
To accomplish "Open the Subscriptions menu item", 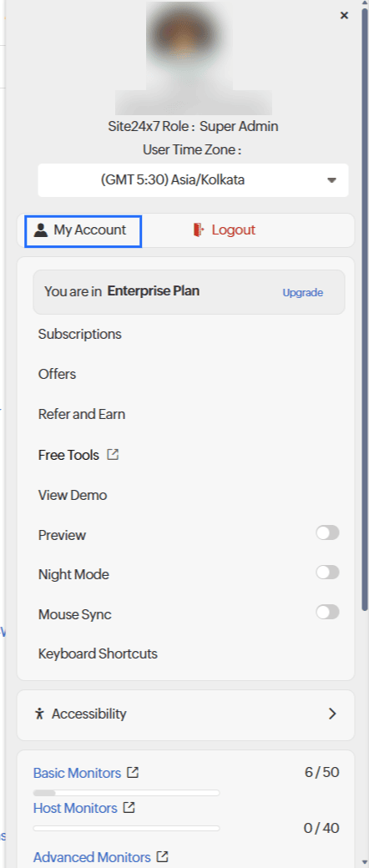I will (80, 334).
